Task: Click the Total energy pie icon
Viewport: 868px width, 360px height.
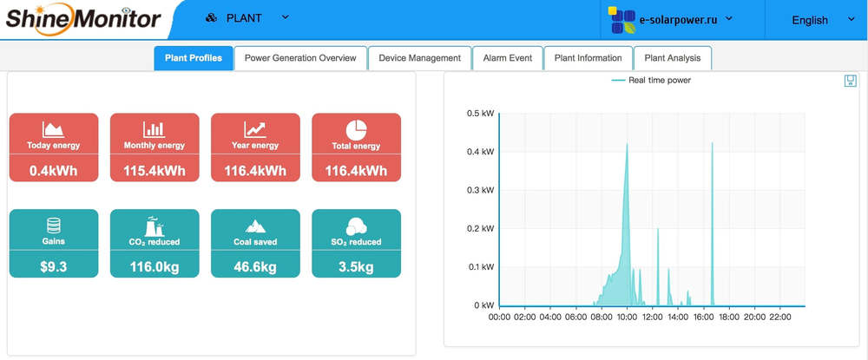Action: (356, 129)
